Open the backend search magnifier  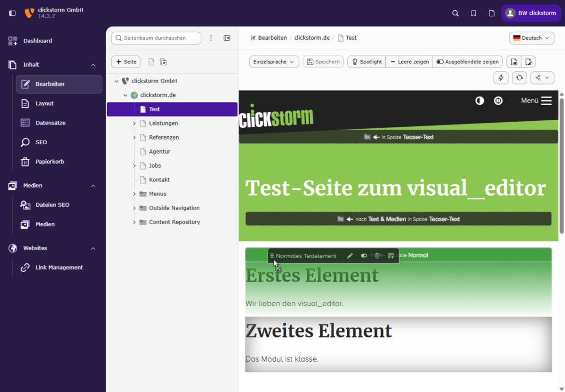[455, 13]
